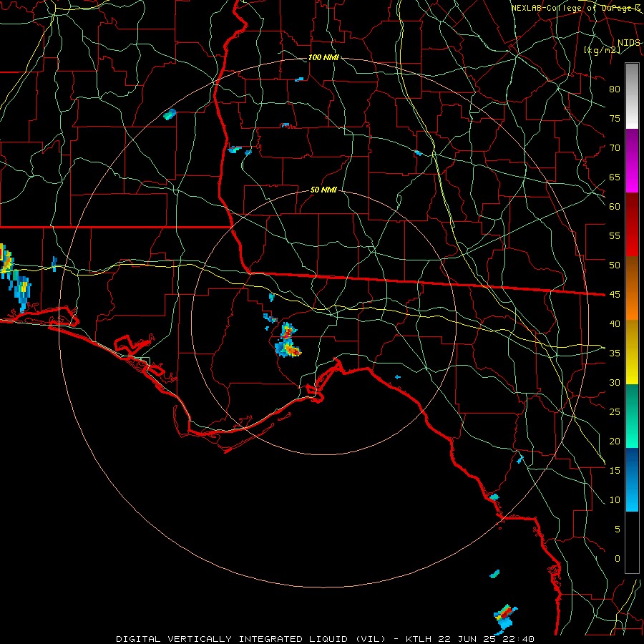Screen dimensions: 644x644
Task: Click the red-core storm cell inside the 50 NMI ring
Action: (x=289, y=341)
